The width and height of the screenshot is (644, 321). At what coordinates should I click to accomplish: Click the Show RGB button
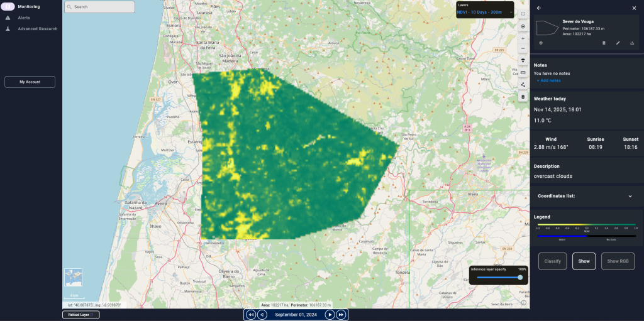pyautogui.click(x=618, y=261)
